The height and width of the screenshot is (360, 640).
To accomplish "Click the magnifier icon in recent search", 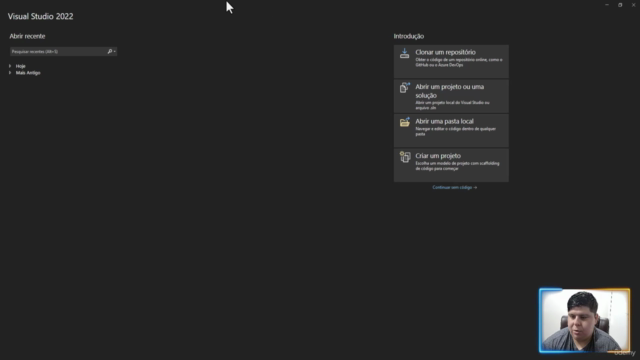I will coord(109,51).
